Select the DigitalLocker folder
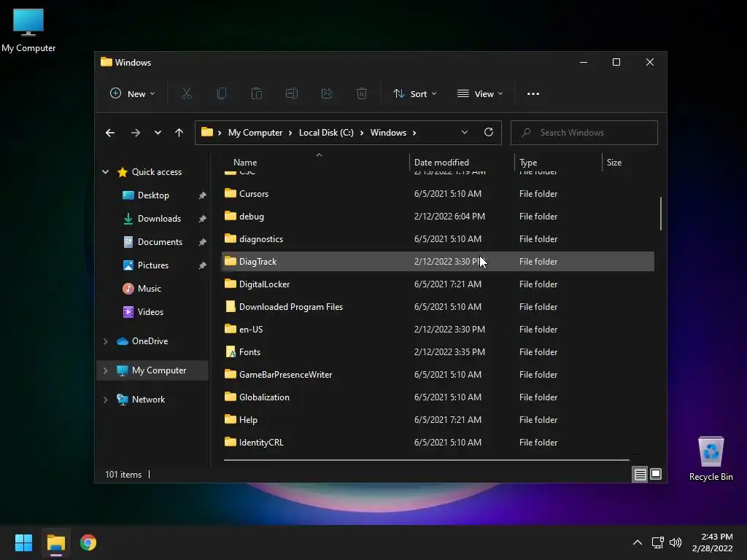The image size is (747, 560). [x=438, y=284]
